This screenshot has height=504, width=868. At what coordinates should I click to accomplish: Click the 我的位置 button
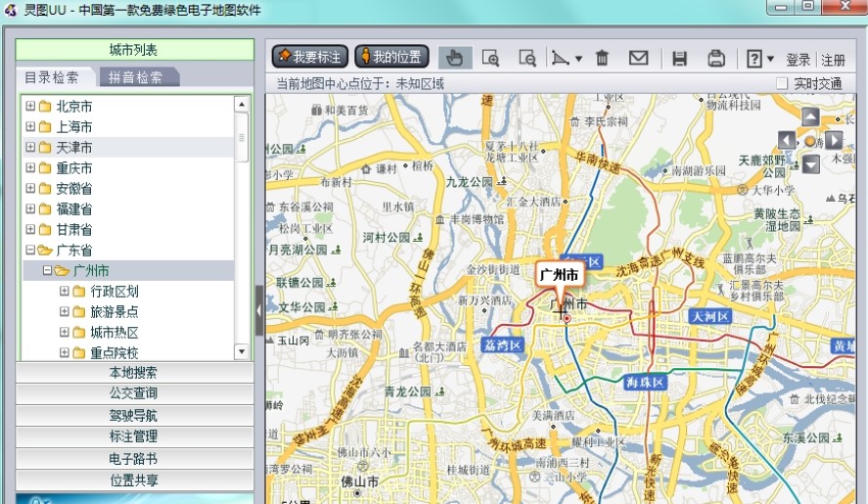tap(391, 58)
